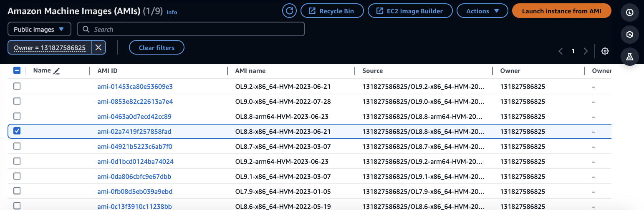Click AMI name OL8.6-x86_64-HVM-2022-05-19
Image resolution: width=644 pixels, height=210 pixels.
click(x=283, y=207)
